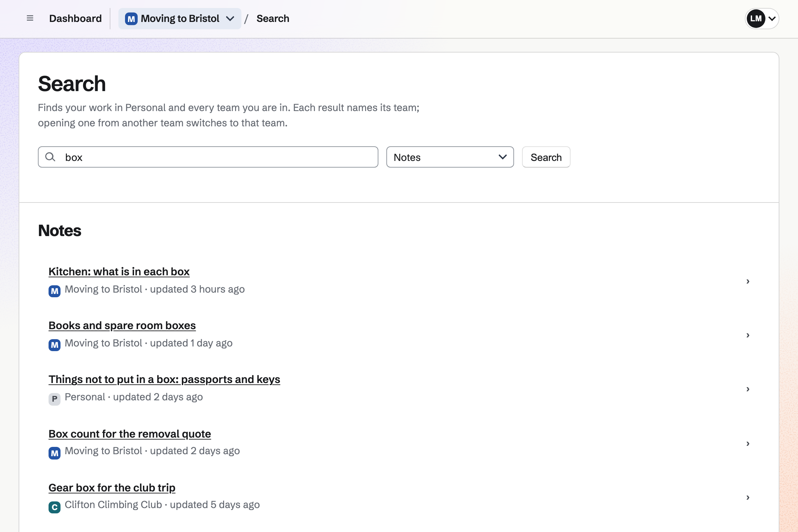This screenshot has width=798, height=532.
Task: Open note Things not to put in a box
Action: [164, 379]
